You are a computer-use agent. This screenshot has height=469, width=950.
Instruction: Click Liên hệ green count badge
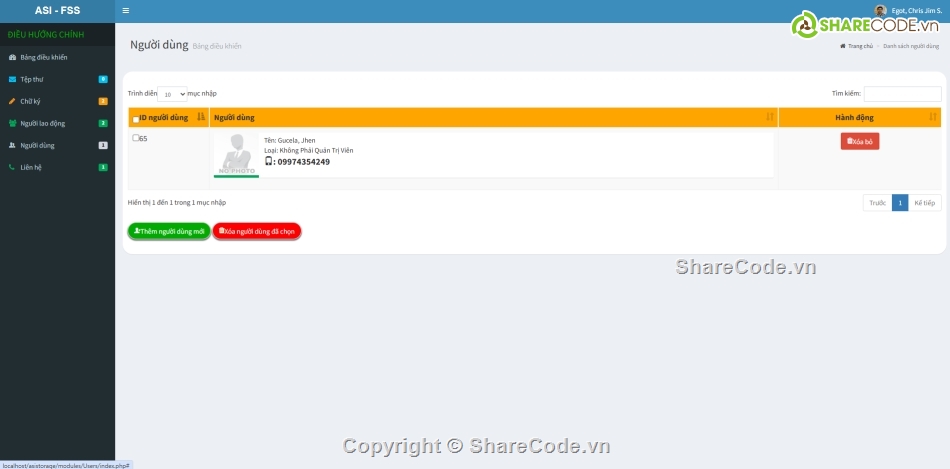[x=103, y=167]
